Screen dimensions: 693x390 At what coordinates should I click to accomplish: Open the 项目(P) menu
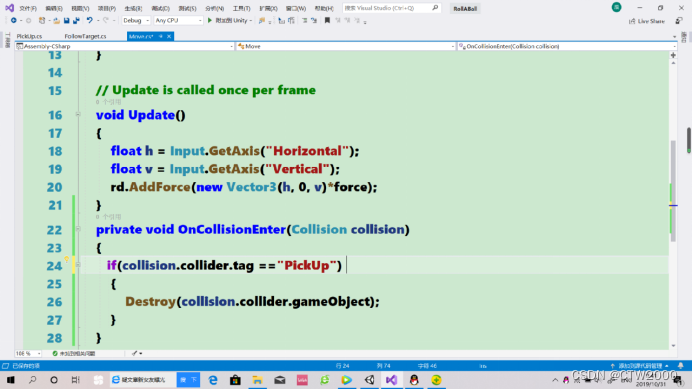(107, 8)
